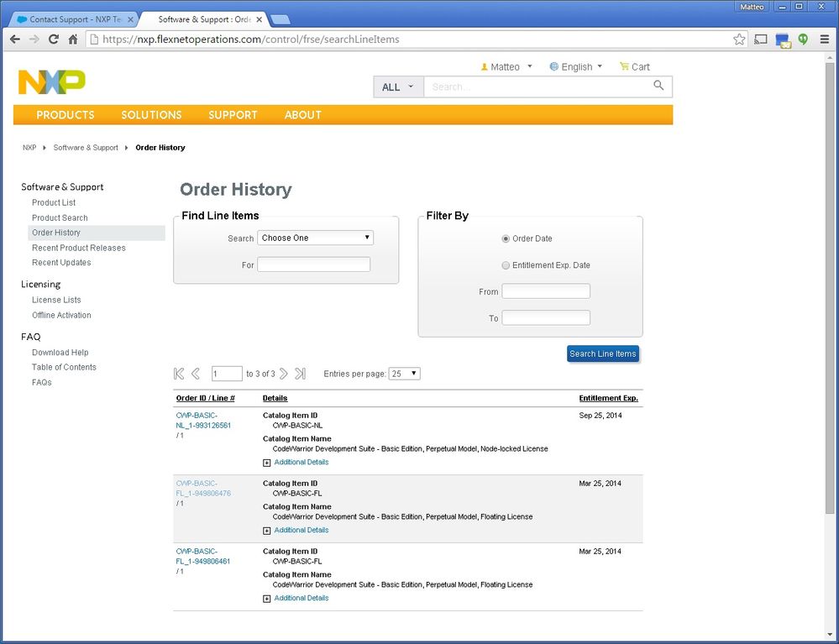This screenshot has width=839, height=644.
Task: Open Recent Product Releases link
Action: 79,248
